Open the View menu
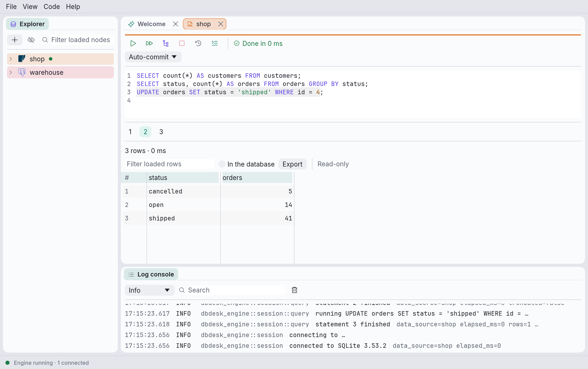Viewport: 588px width, 369px height. pos(30,6)
